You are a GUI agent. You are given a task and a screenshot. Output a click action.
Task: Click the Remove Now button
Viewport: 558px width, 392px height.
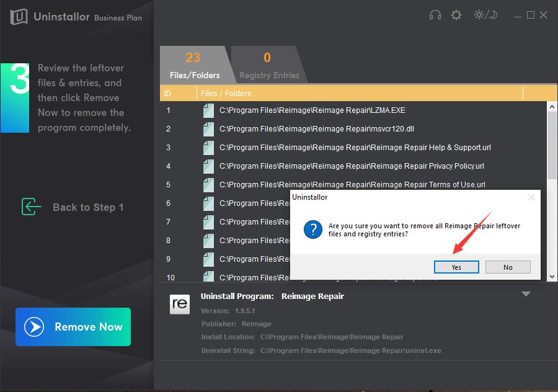73,326
